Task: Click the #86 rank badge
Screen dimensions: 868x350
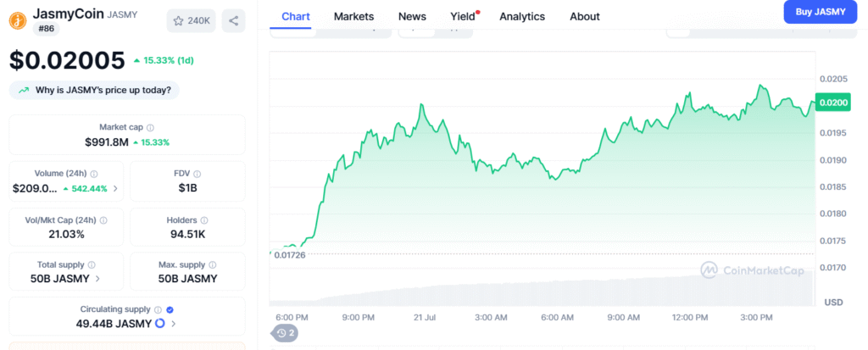Action: coord(46,30)
